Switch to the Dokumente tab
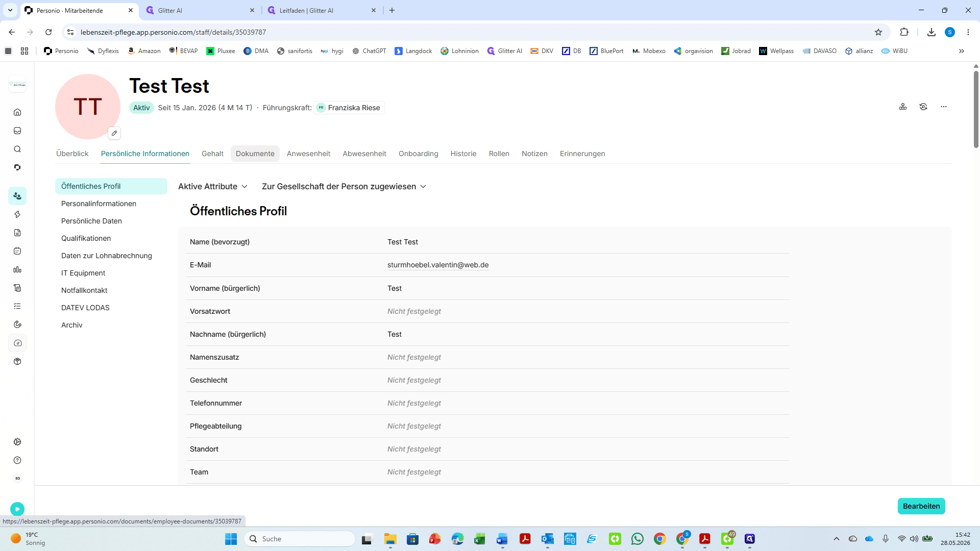This screenshot has height=551, width=980. (x=255, y=154)
